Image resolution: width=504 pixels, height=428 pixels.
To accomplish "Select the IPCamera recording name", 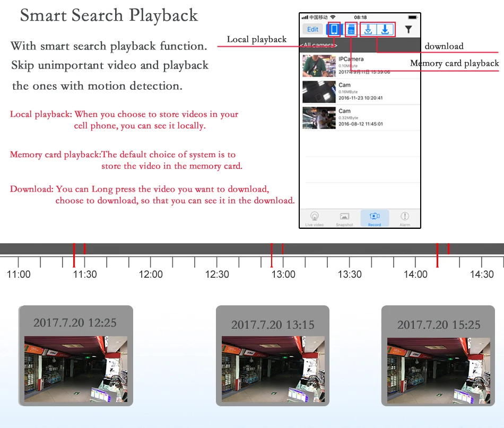I will [x=351, y=59].
